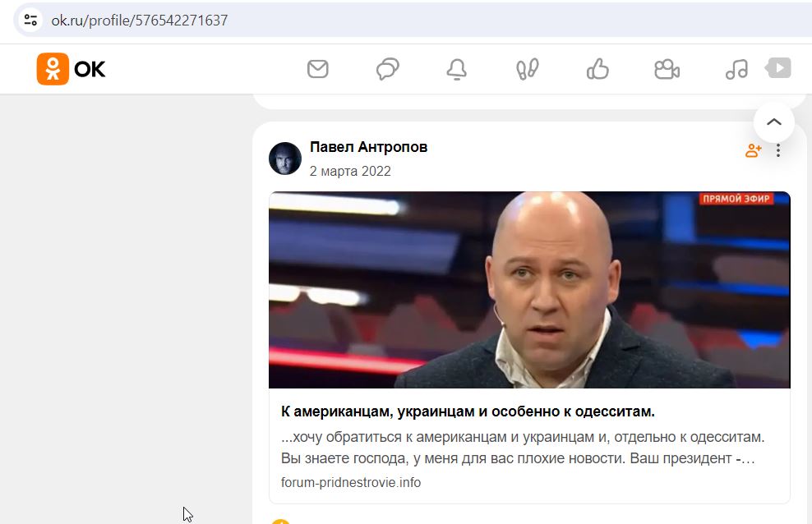This screenshot has height=524, width=812.
Task: Open the author's avatar picture
Action: point(285,159)
